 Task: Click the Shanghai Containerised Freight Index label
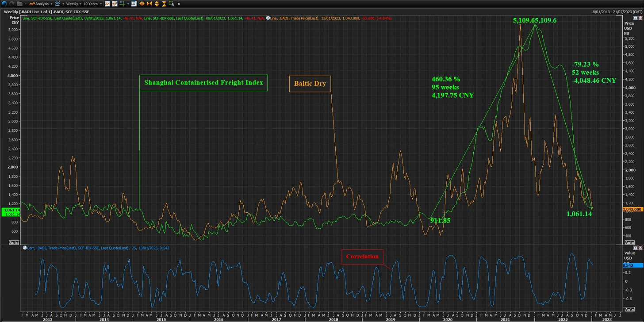tap(203, 82)
